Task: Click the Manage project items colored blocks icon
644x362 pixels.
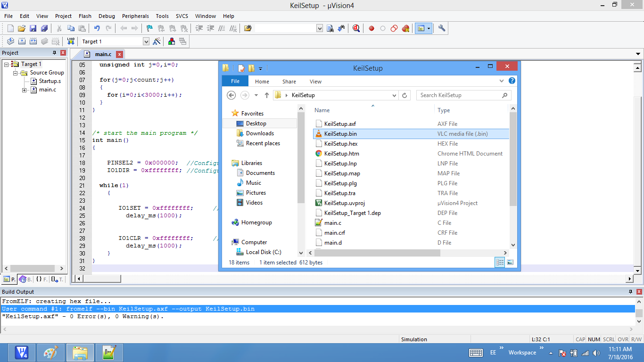Action: click(172, 41)
